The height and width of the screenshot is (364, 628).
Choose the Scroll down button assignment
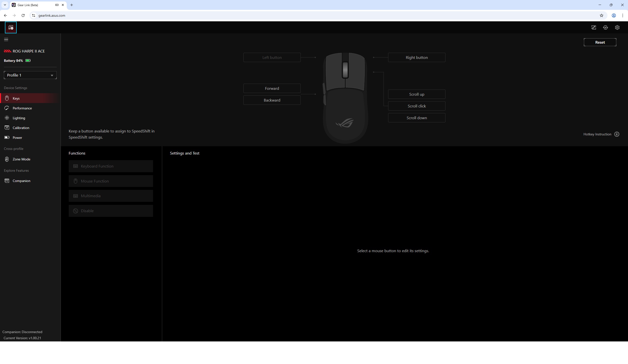tap(417, 118)
